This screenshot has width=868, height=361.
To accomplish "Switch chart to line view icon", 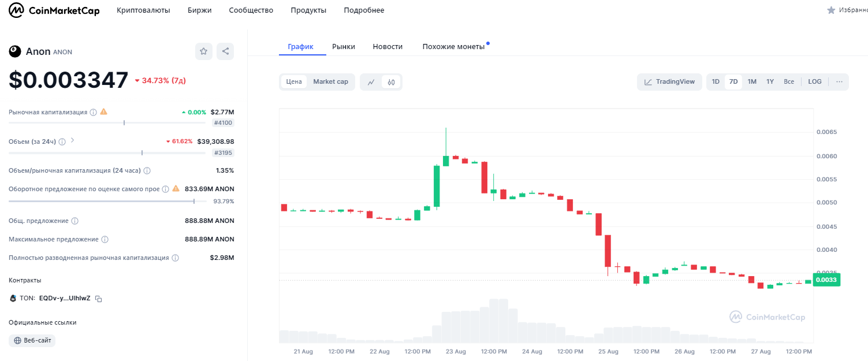I will pyautogui.click(x=371, y=82).
